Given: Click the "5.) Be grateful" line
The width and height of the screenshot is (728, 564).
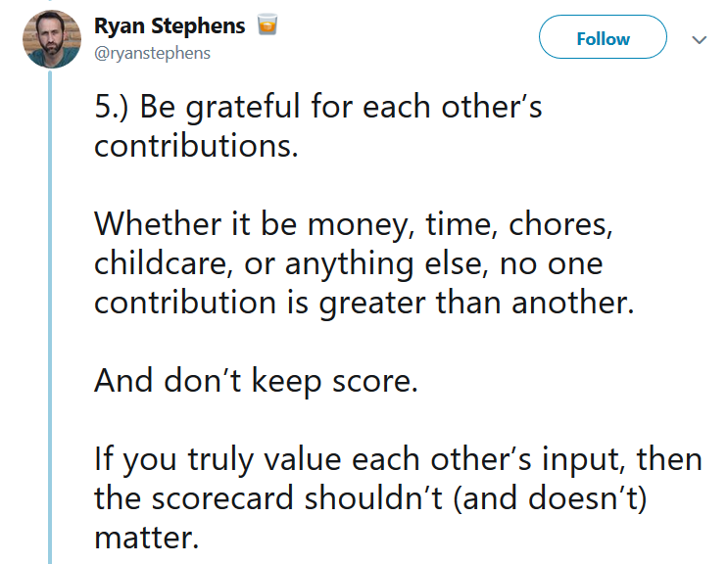Looking at the screenshot, I should point(318,107).
